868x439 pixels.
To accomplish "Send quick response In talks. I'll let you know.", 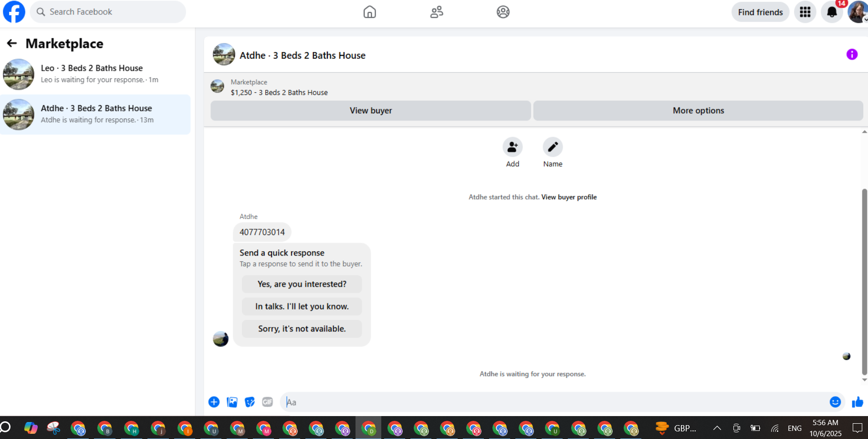I will [x=302, y=307].
